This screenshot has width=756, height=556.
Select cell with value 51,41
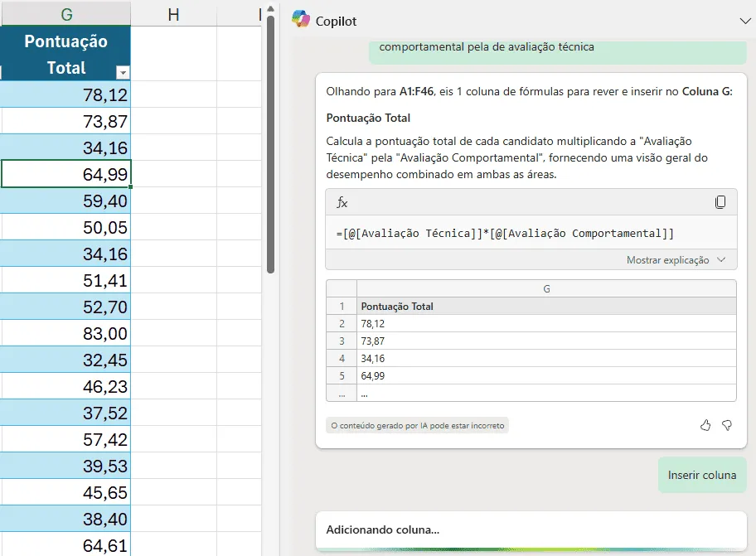coord(65,280)
